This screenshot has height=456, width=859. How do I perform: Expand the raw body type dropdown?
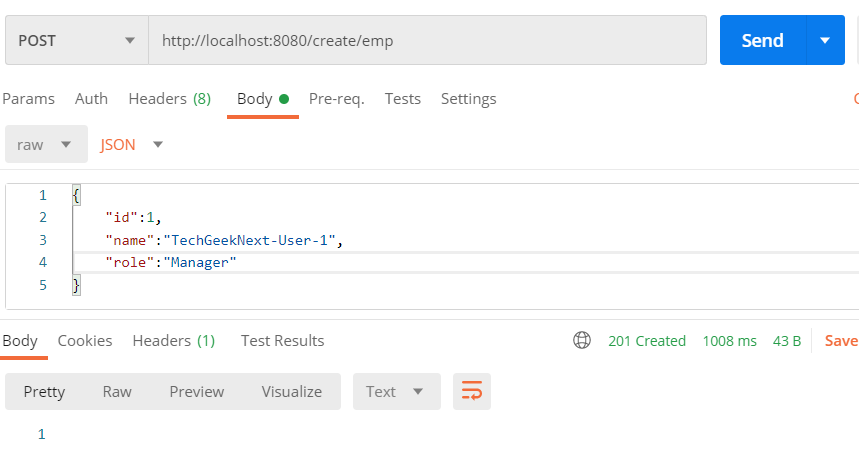(x=46, y=144)
